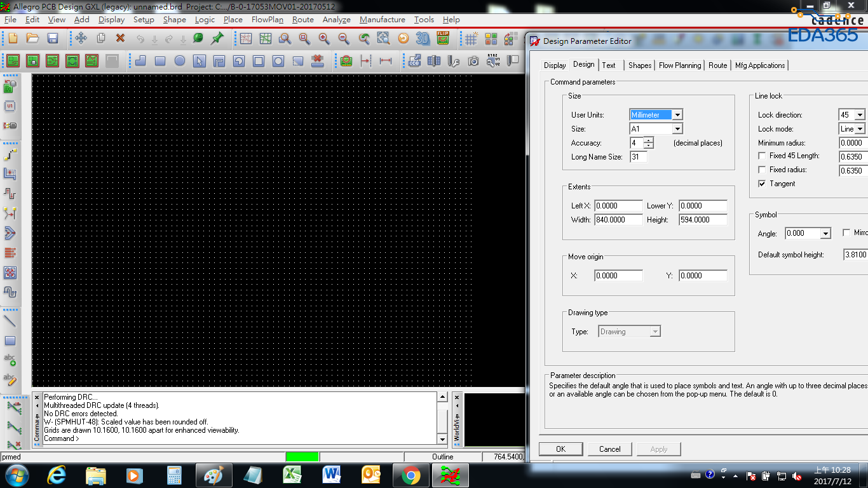
Task: Open a design with the folder icon
Action: [32, 39]
